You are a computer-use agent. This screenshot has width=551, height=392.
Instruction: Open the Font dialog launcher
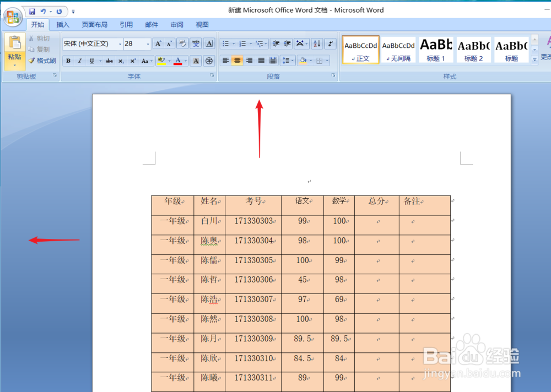[212, 75]
